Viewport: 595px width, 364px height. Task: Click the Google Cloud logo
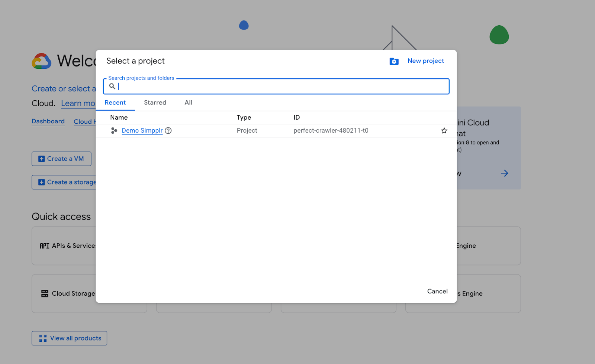[x=41, y=61]
